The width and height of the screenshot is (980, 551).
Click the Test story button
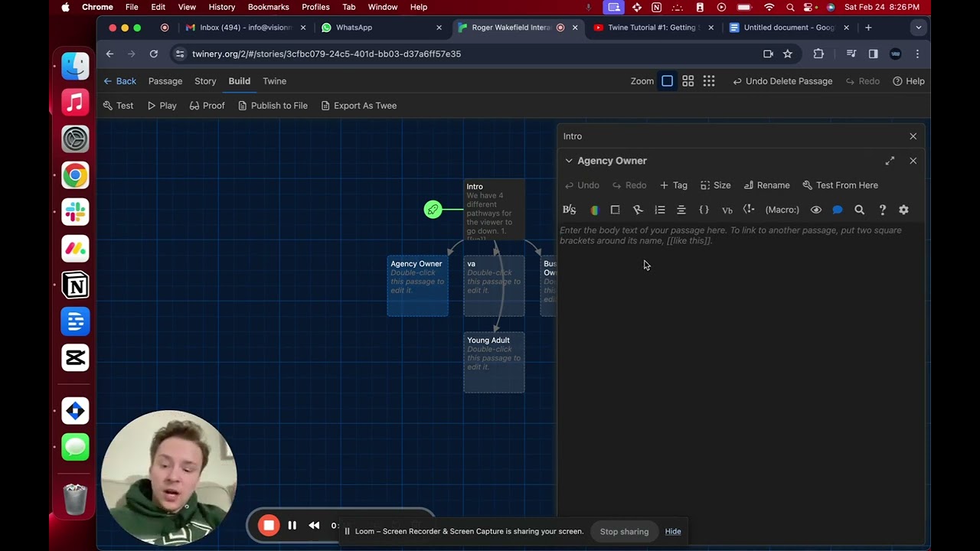(x=118, y=106)
